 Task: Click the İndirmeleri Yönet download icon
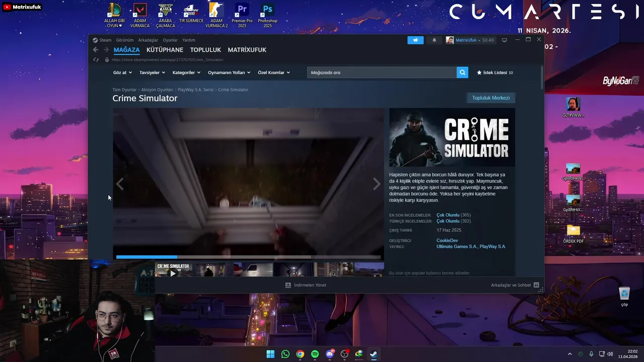[288, 285]
